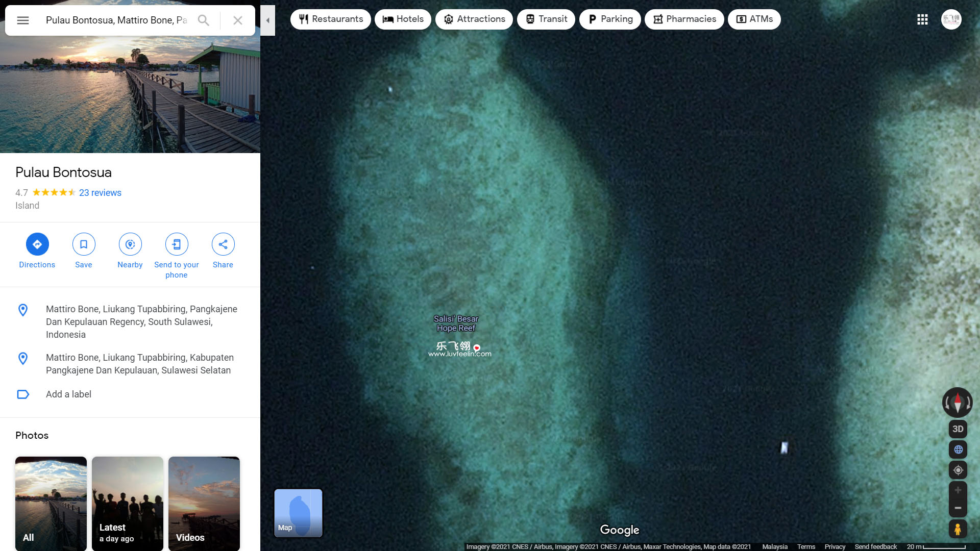Open the 23 reviews link

click(100, 193)
